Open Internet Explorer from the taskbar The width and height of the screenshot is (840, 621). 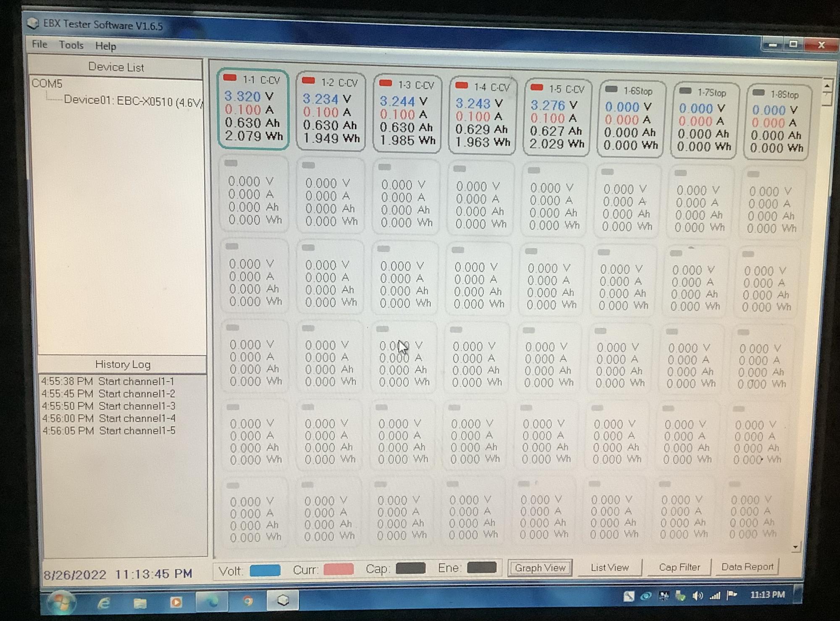click(104, 603)
